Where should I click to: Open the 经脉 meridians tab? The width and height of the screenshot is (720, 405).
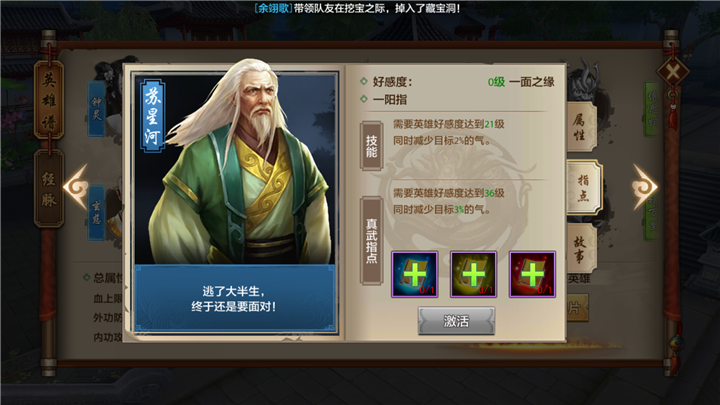click(49, 188)
